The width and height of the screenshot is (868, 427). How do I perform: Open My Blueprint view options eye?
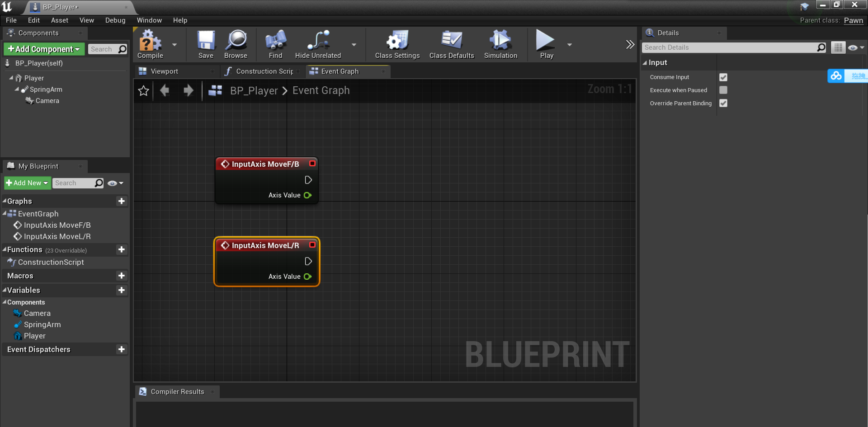point(116,183)
